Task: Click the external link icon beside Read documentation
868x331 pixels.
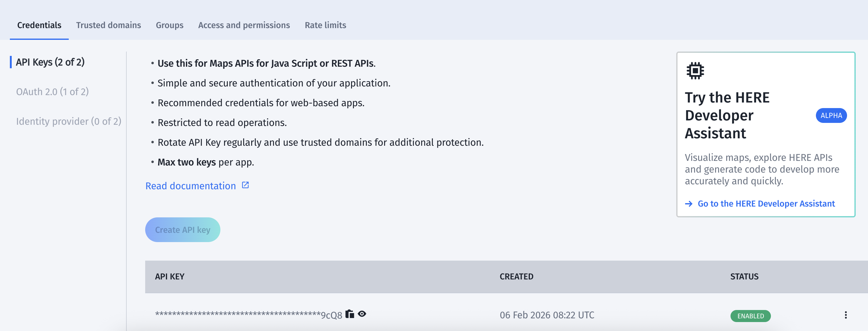Action: tap(245, 185)
